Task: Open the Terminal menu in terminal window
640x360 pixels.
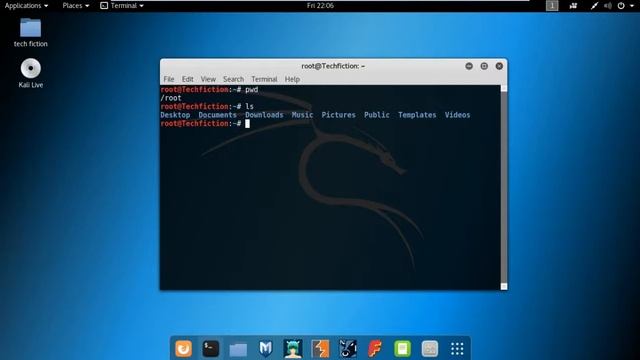Action: (x=264, y=79)
